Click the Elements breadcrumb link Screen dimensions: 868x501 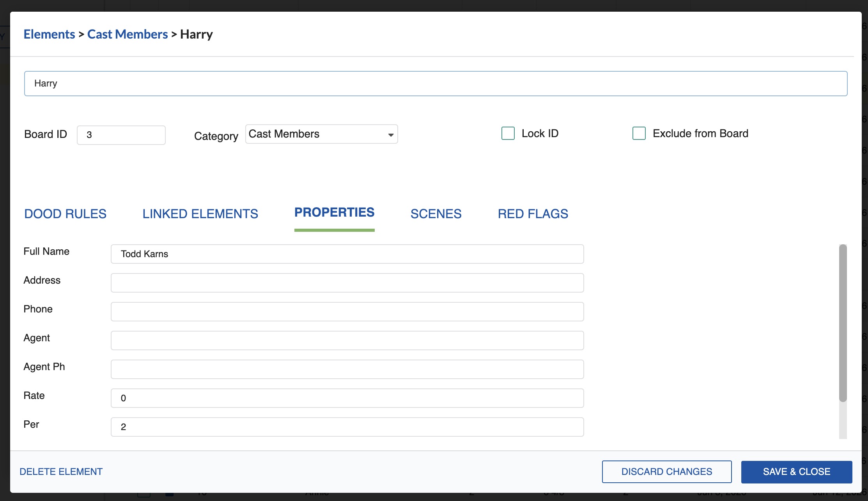(49, 34)
